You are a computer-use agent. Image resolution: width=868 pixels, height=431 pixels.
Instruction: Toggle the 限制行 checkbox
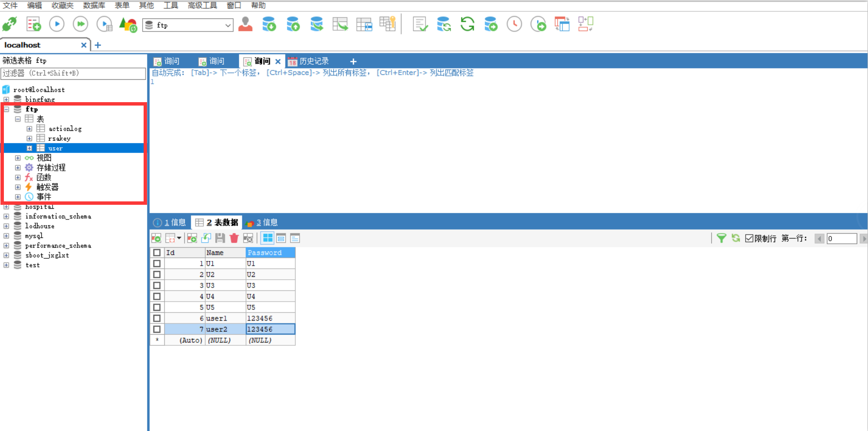point(749,238)
